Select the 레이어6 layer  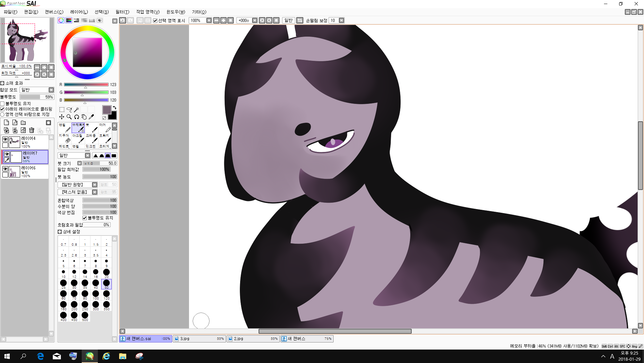pos(28,171)
